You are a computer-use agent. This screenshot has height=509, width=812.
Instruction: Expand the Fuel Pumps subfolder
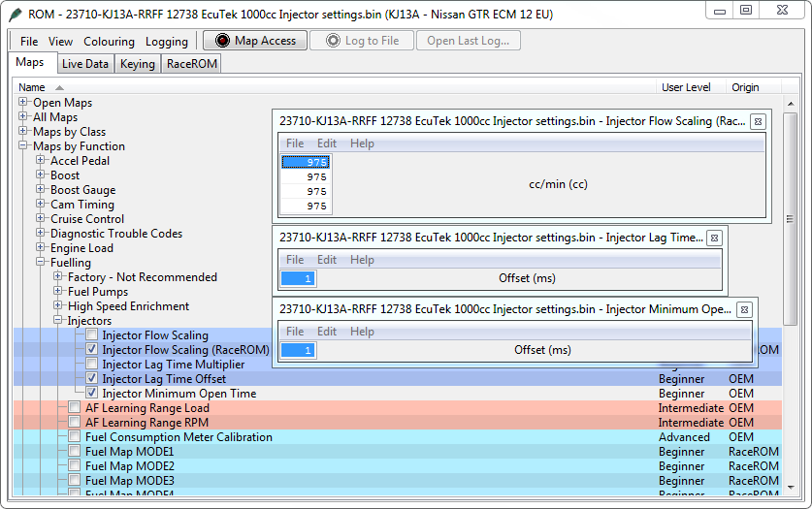pos(57,292)
